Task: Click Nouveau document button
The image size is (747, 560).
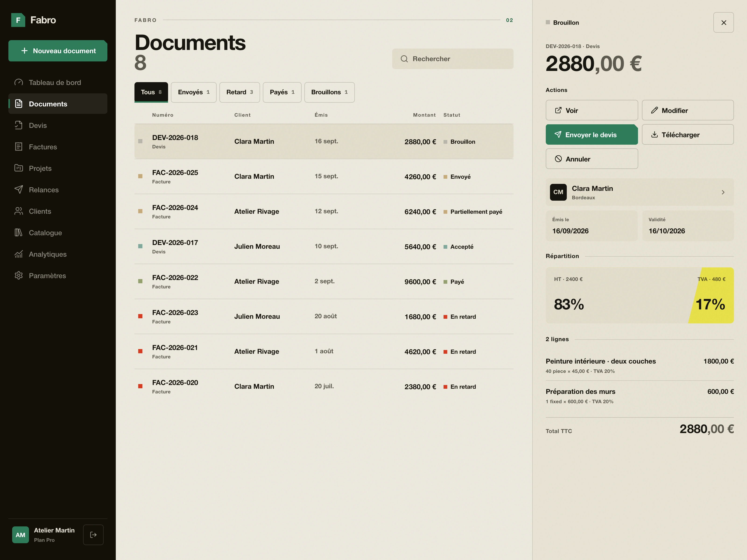Action: pyautogui.click(x=58, y=51)
